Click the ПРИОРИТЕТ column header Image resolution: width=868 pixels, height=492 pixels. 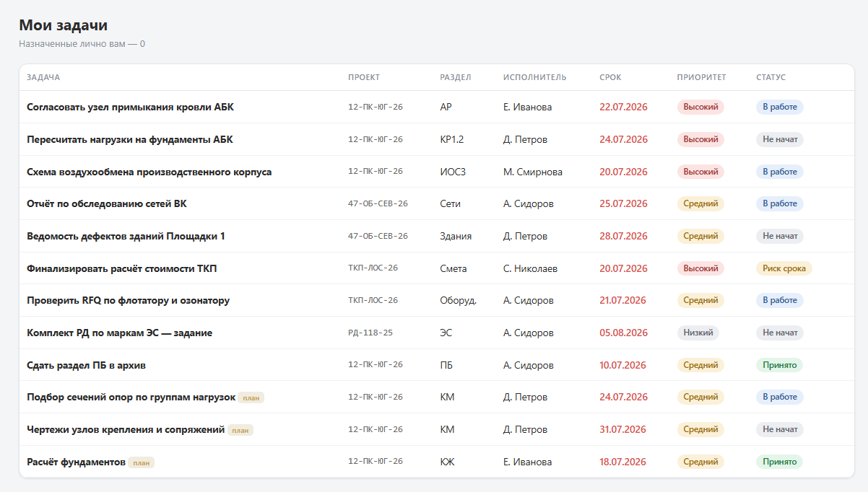tap(702, 77)
